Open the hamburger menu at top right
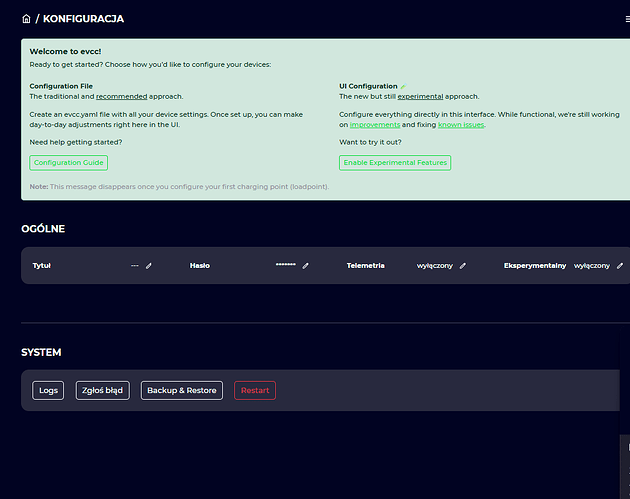630x499 pixels. 626,19
